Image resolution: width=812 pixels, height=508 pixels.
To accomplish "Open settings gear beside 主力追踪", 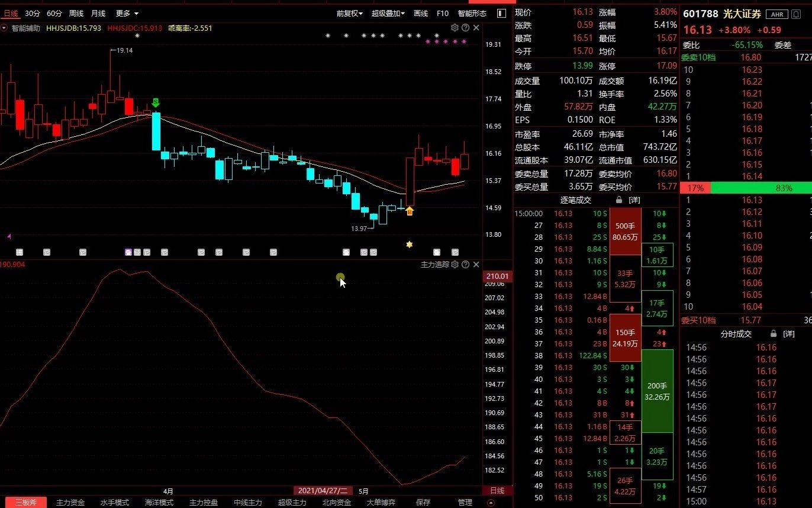I will click(x=455, y=265).
